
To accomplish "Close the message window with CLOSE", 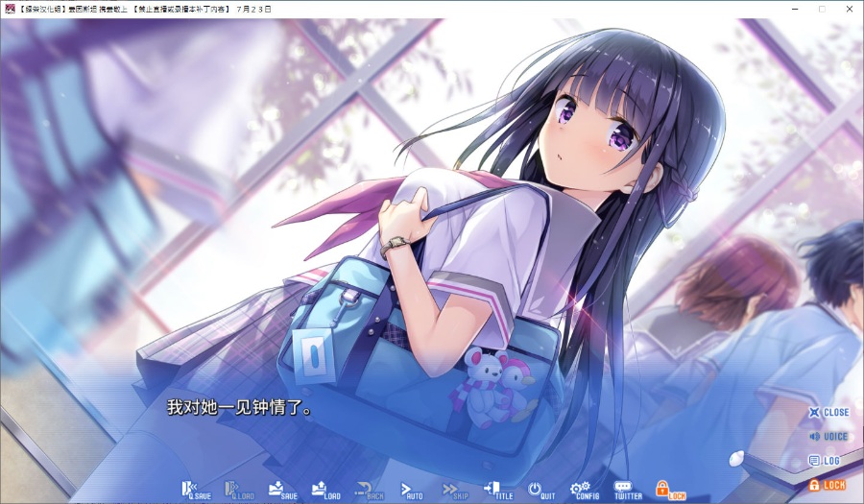I will point(828,412).
